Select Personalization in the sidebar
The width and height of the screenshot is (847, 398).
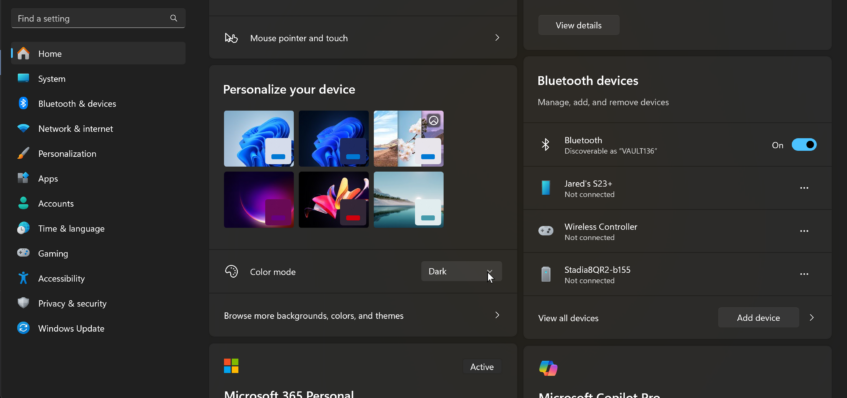point(98,153)
